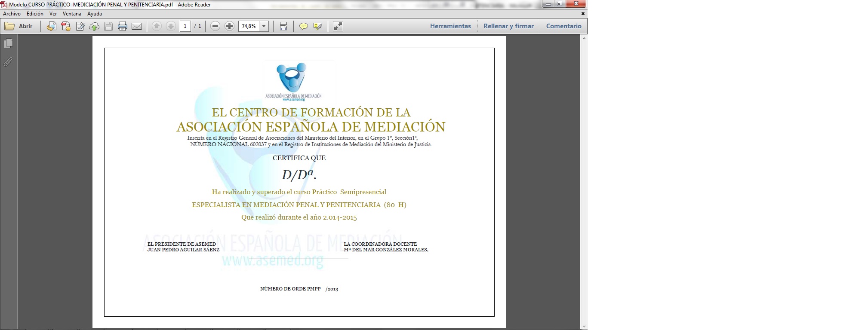Click the 74,8% zoom value field
This screenshot has height=330, width=868.
tap(249, 26)
